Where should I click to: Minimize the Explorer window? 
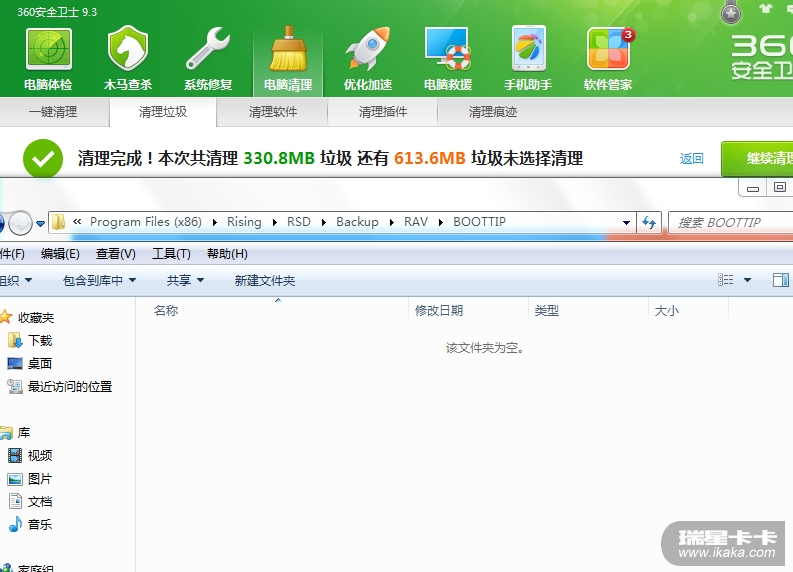[753, 188]
